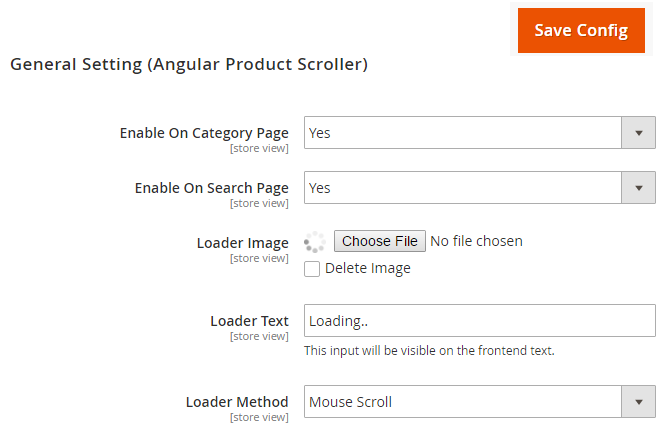Click the 'Enable On Category Page' label
668x428 pixels.
tap(204, 133)
